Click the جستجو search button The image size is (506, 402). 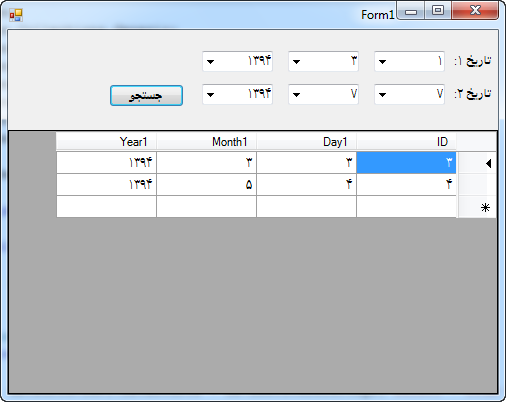pos(146,96)
